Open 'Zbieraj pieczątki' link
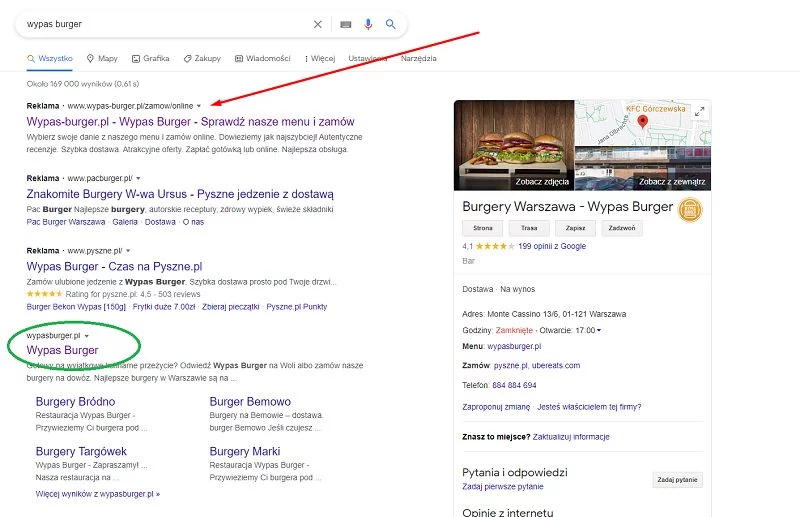The width and height of the screenshot is (800, 517). click(231, 307)
